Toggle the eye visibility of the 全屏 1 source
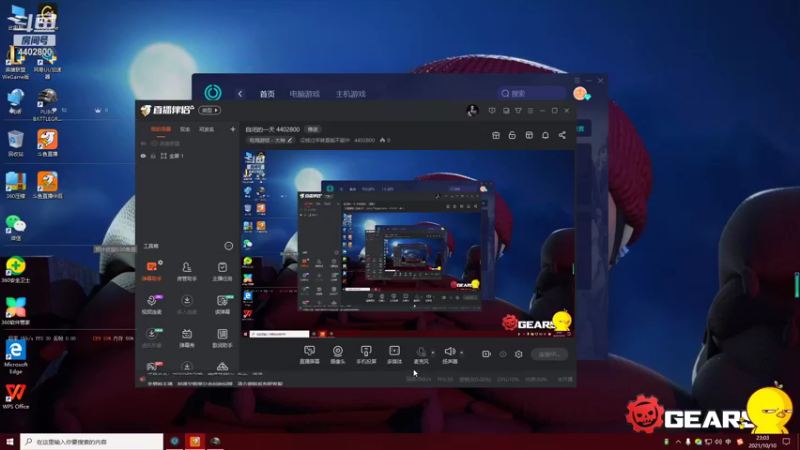 143,156
